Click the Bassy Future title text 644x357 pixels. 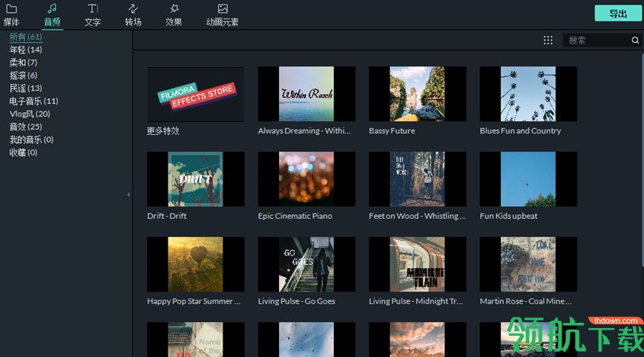392,130
